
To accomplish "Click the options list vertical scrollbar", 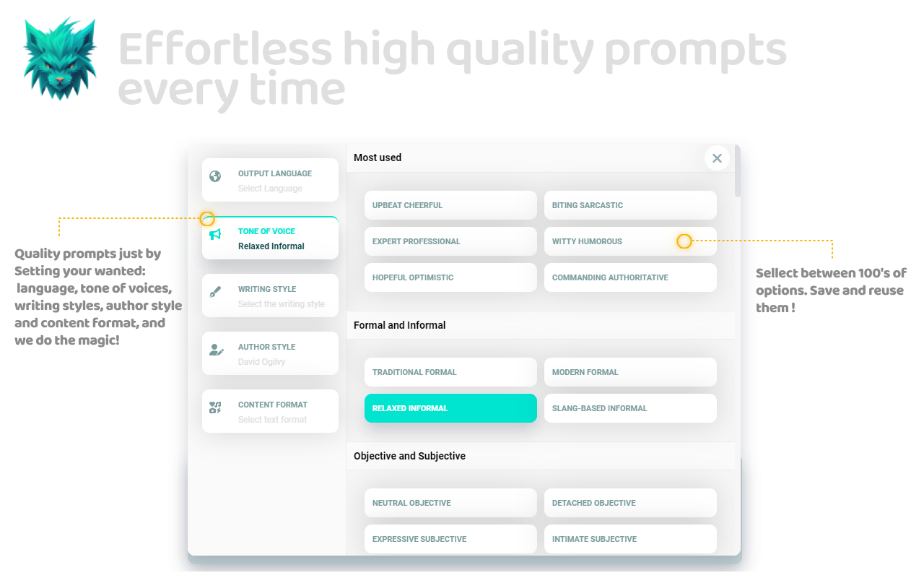I will click(x=737, y=171).
